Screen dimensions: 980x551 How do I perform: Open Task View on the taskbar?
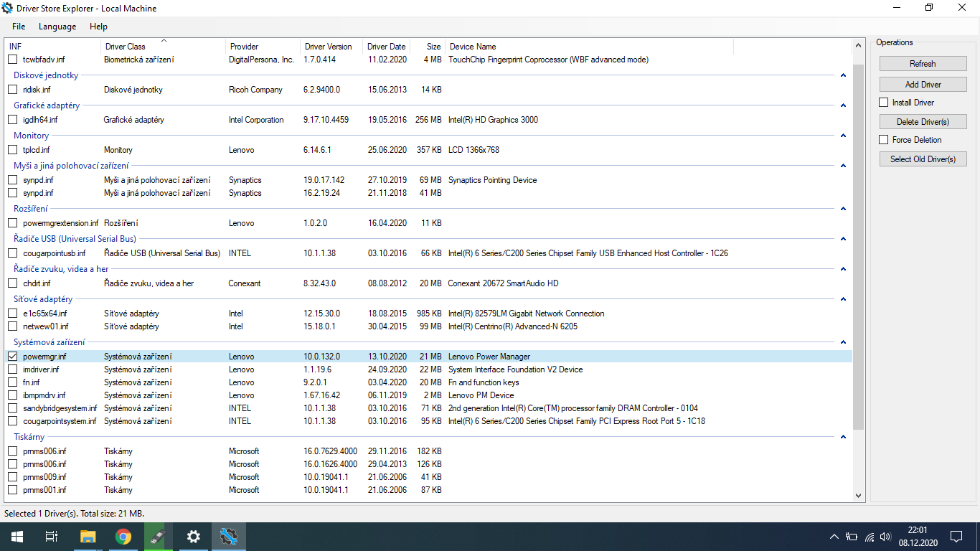[x=52, y=536]
